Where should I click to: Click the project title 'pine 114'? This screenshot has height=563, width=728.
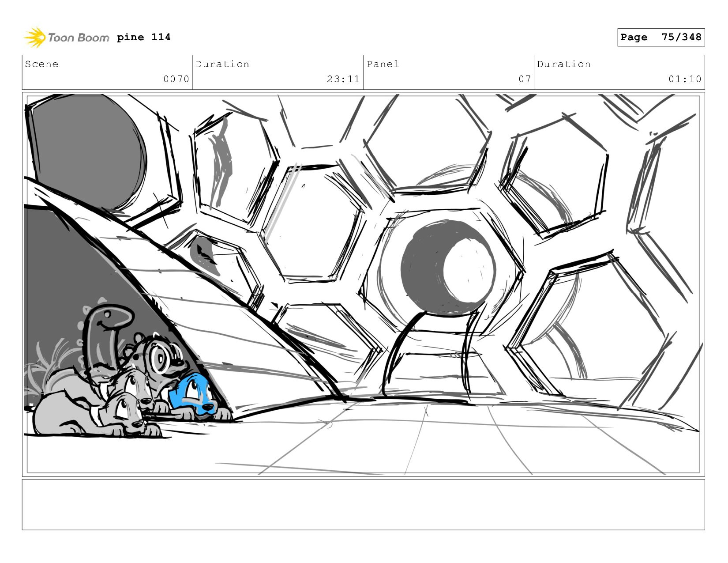[143, 37]
